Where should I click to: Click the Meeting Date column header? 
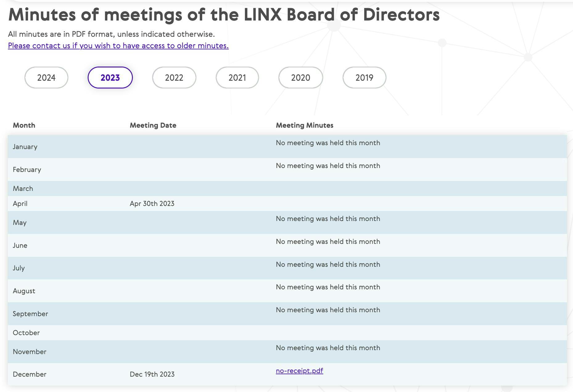153,125
